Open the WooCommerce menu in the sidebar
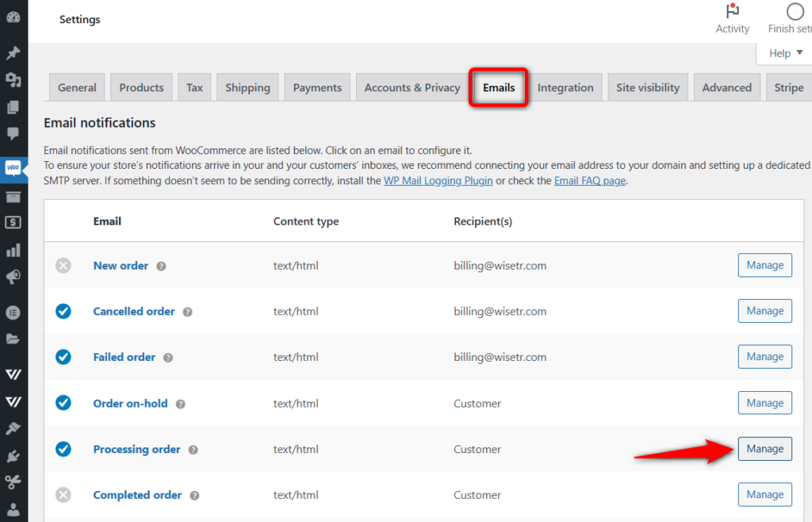This screenshot has width=812, height=522. pos(13,169)
